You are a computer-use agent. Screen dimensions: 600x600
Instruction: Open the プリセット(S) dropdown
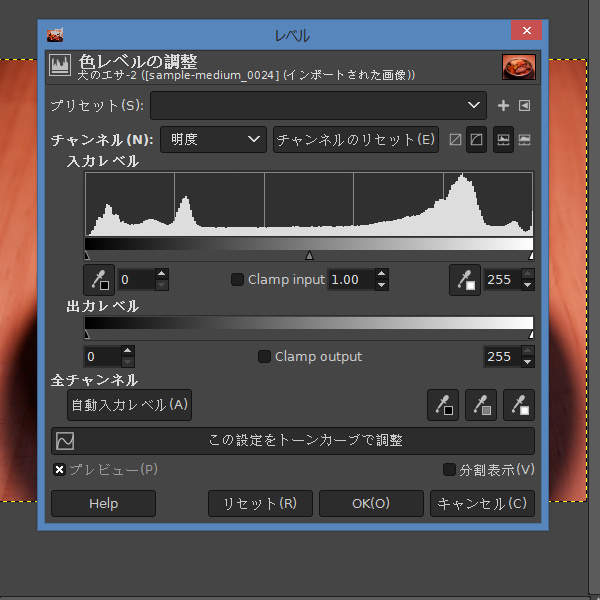click(318, 105)
